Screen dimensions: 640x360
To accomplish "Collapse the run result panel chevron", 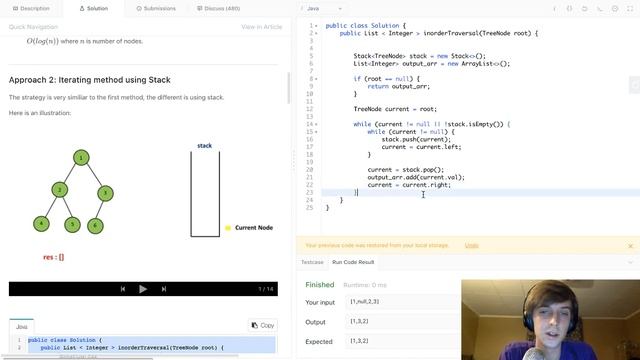I will 631,262.
